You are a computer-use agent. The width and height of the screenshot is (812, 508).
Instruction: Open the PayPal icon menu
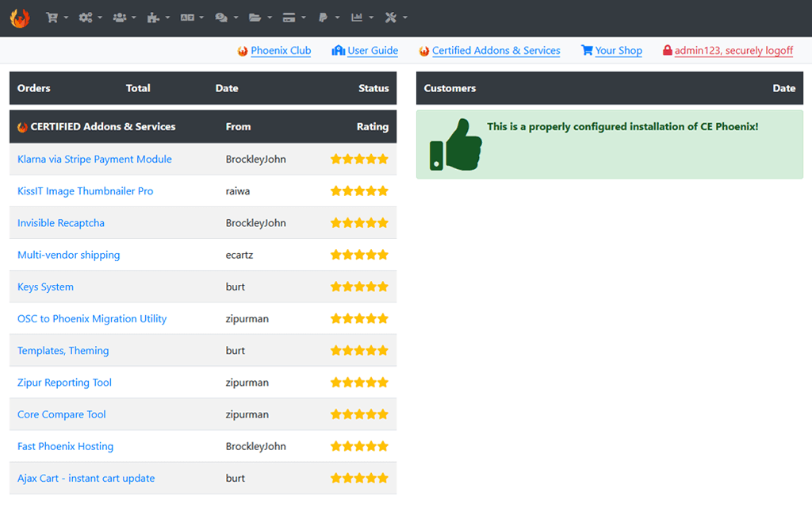click(x=327, y=17)
